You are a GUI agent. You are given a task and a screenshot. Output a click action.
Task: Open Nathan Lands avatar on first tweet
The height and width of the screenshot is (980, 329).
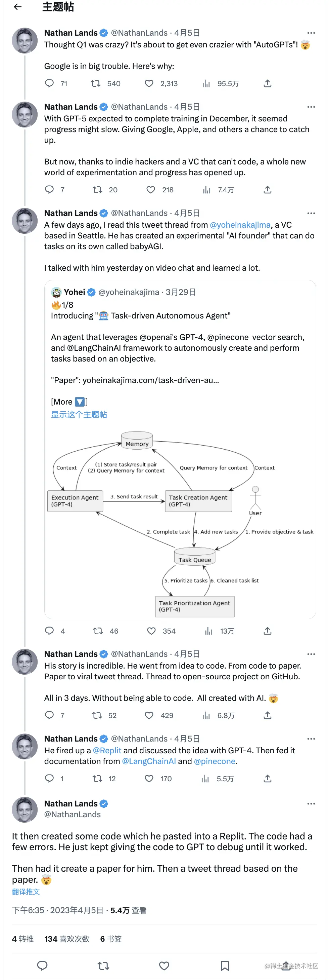pos(25,40)
